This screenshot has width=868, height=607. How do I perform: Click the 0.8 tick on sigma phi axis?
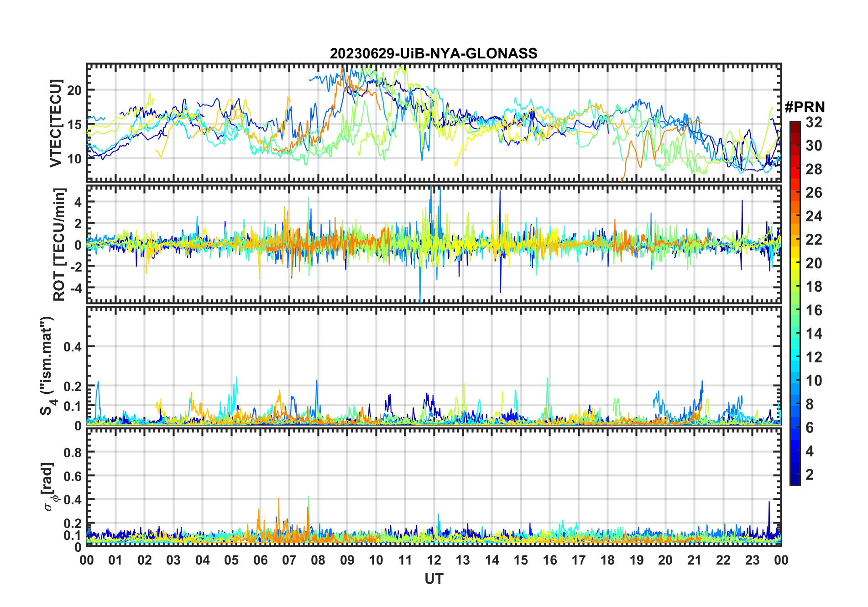73,452
